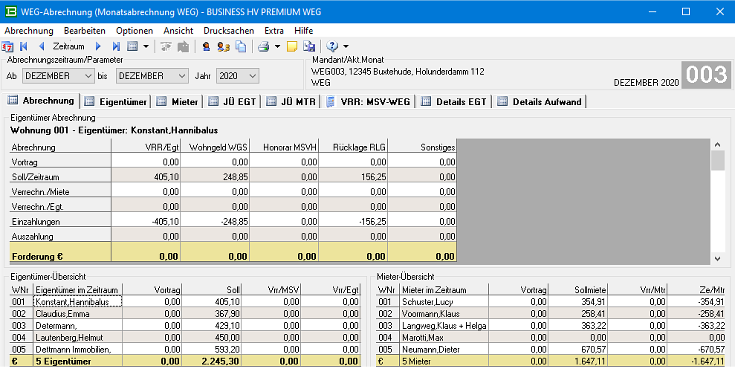Open the Hilfe menu
Screen dimensions: 735x367
click(304, 31)
